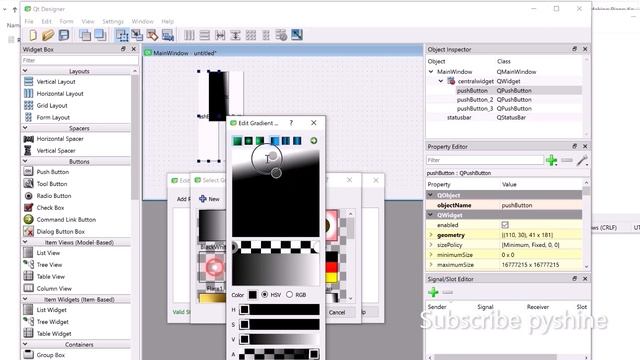
Task: Select the HSV radio button
Action: click(x=265, y=294)
